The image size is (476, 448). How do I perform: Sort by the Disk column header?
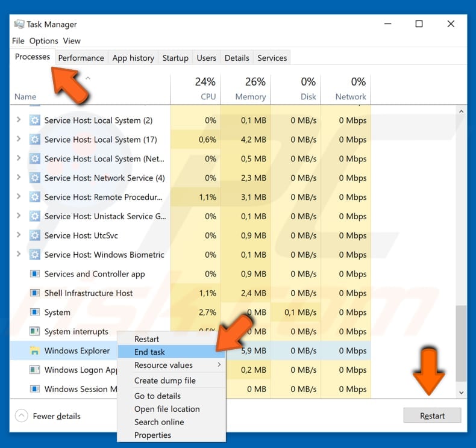click(296, 89)
